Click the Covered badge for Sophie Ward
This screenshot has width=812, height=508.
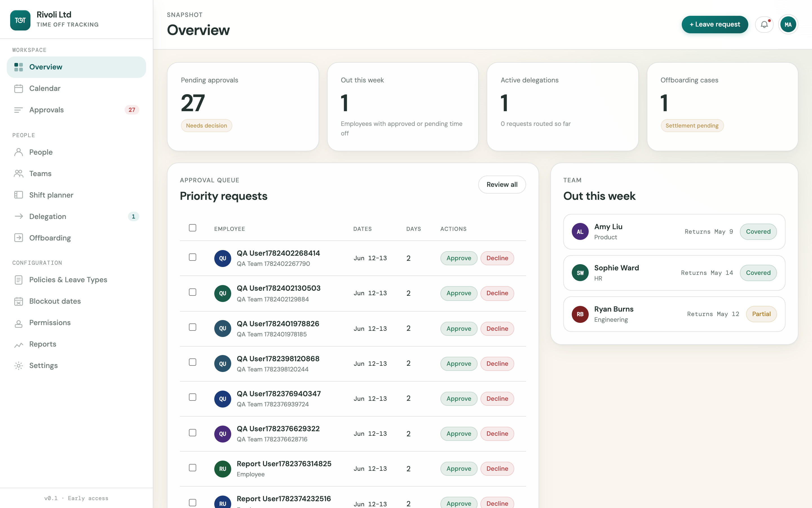(x=758, y=273)
